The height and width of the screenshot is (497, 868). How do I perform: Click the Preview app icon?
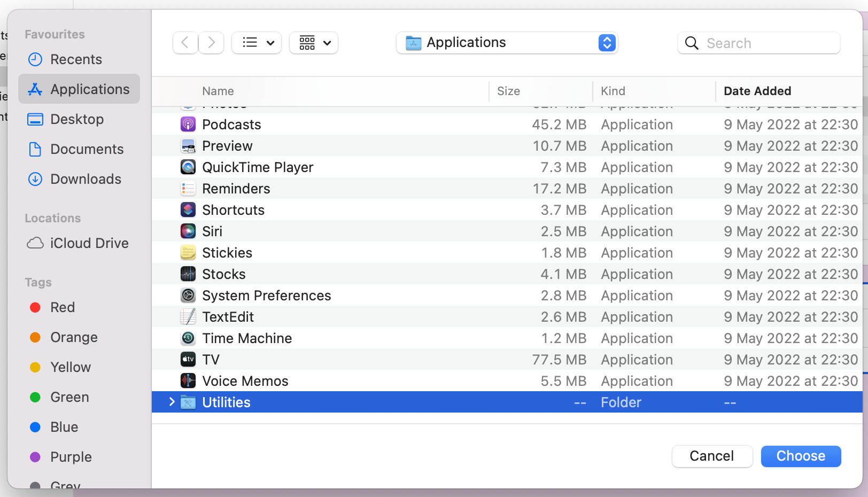click(188, 146)
